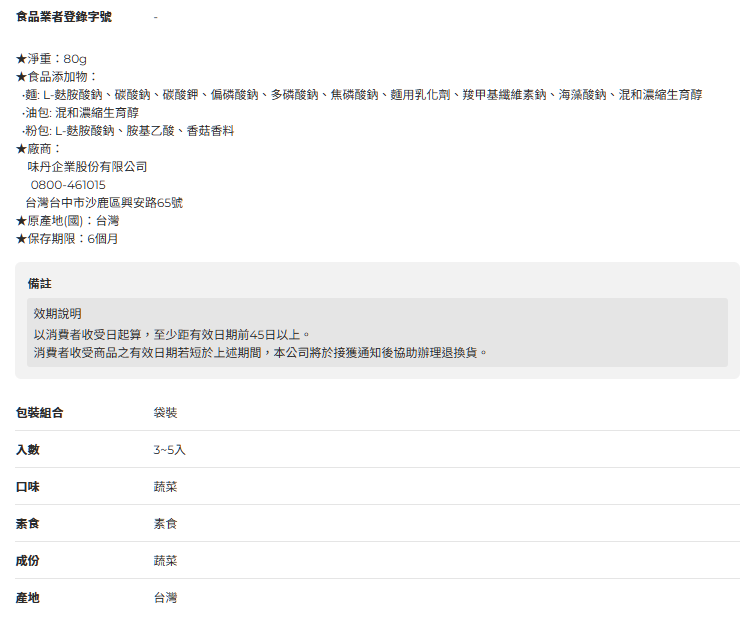Click the 入數 value 3~5入
This screenshot has width=747, height=625.
pyautogui.click(x=169, y=450)
